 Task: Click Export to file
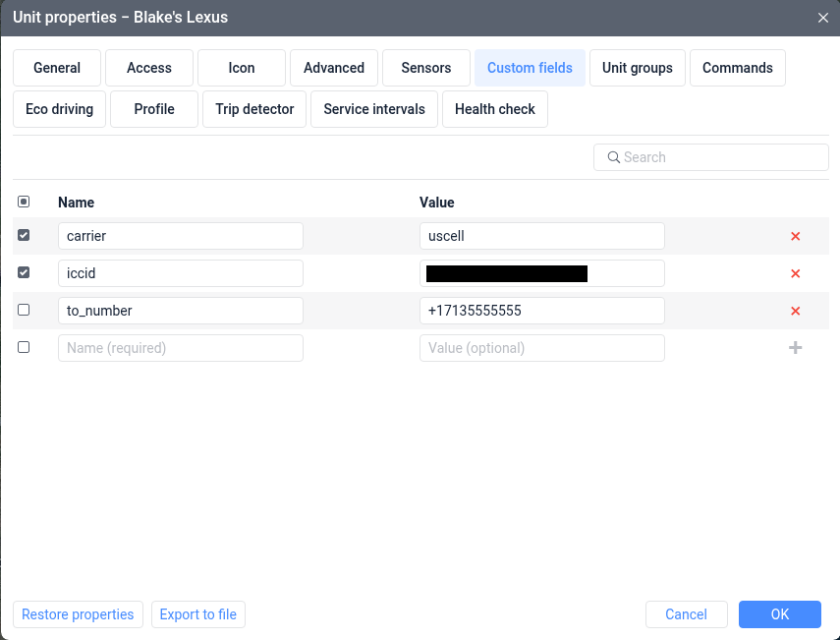click(198, 614)
